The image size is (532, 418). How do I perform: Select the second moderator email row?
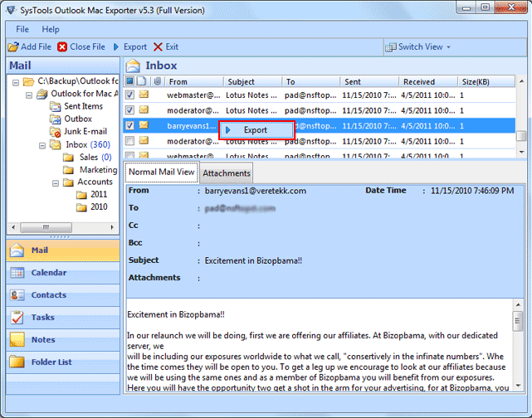(319, 141)
